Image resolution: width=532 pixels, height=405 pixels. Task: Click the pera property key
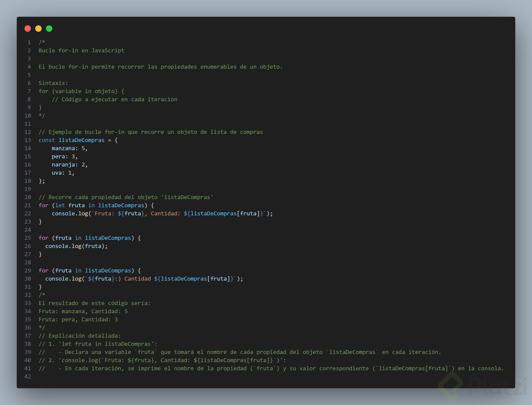click(x=58, y=156)
